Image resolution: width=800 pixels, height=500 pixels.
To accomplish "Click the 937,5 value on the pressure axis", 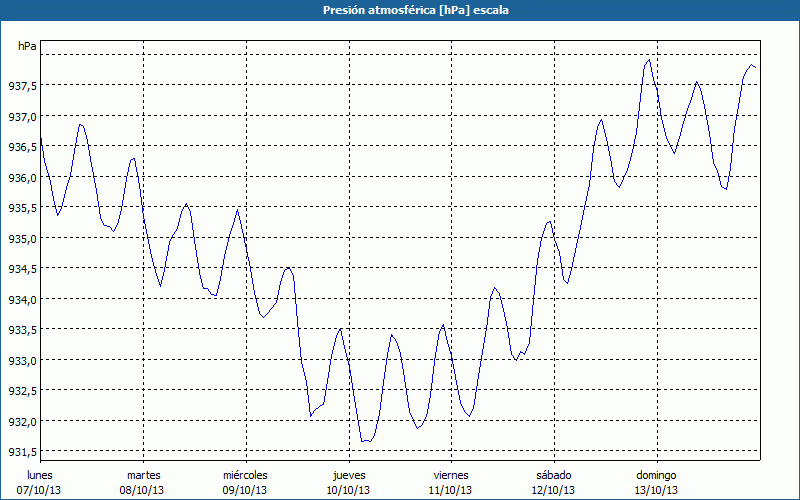I will point(23,86).
